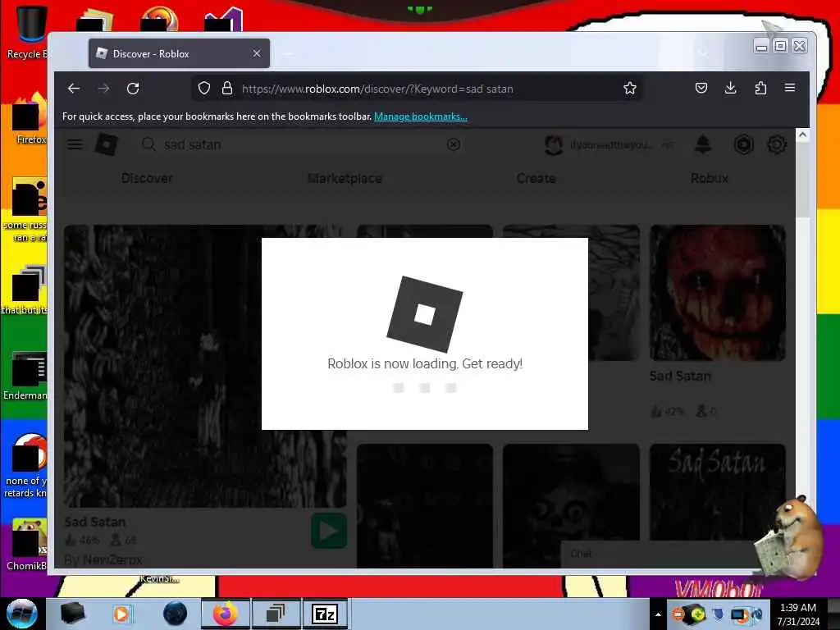Open the Robux hexagon icon
Screen dimensions: 840x630
(743, 144)
